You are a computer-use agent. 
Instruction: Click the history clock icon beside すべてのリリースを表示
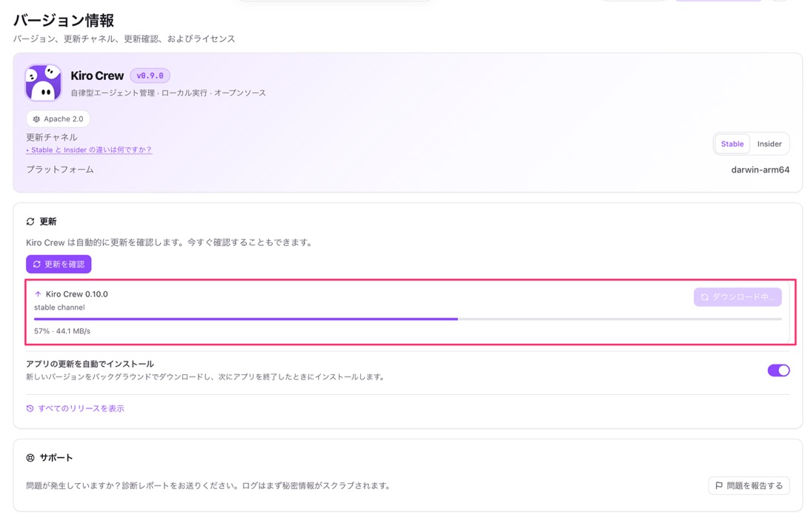(30, 408)
